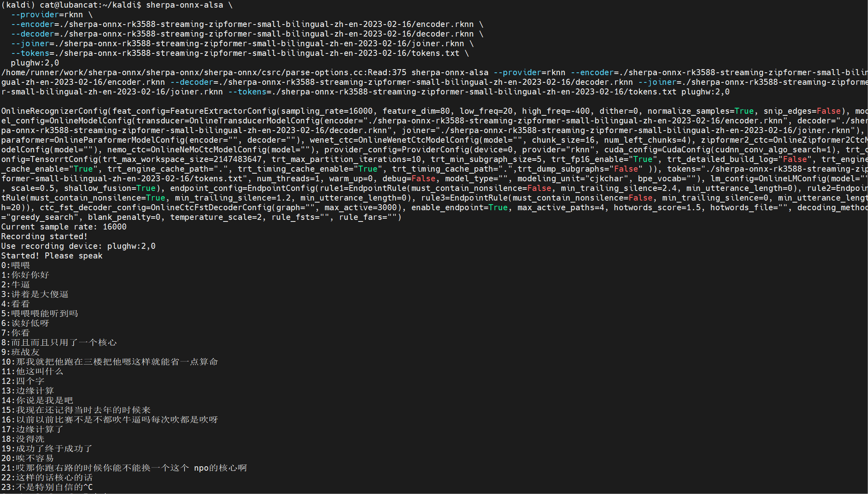Click recognition result line 16
This screenshot has width=868, height=494.
(x=109, y=420)
